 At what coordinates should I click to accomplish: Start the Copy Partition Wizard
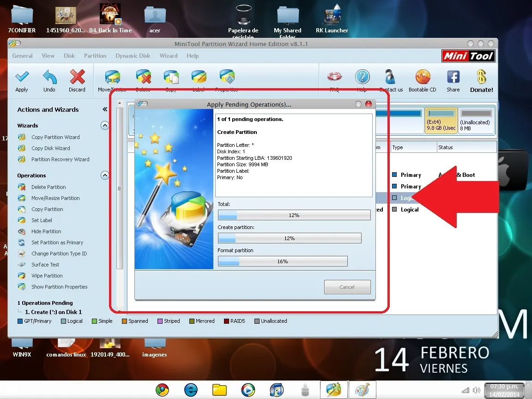click(x=55, y=137)
